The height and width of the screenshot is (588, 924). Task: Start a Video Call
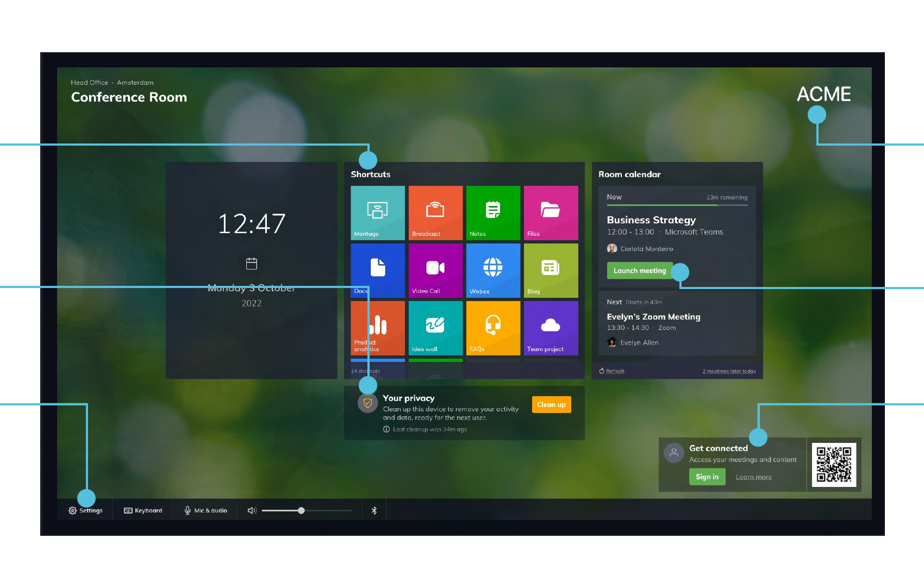click(435, 270)
